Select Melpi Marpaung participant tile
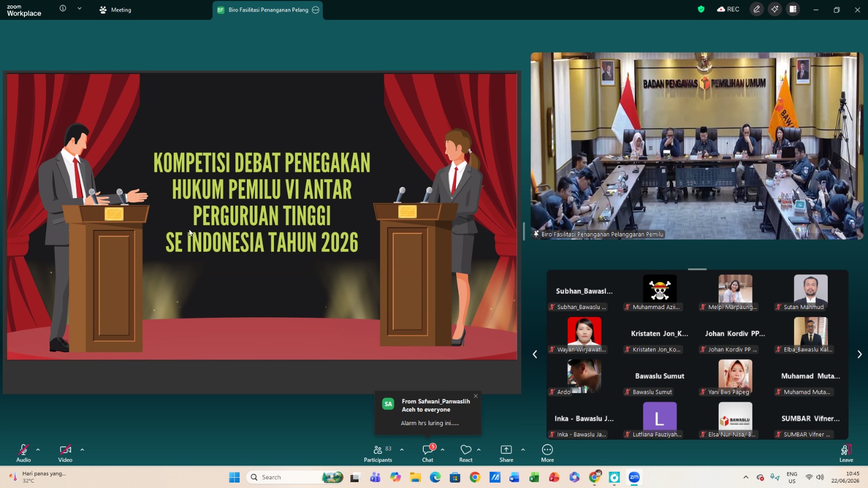Viewport: 868px width, 488px height. click(x=735, y=293)
